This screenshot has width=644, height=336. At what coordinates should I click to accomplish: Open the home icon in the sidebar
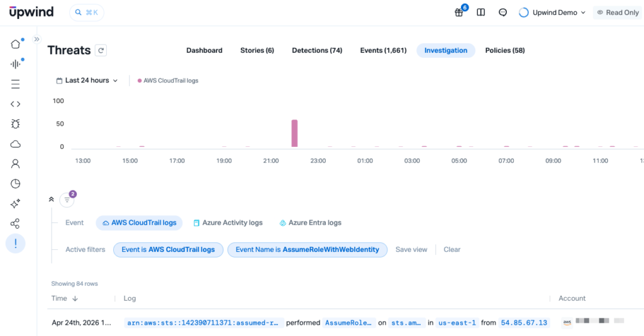pyautogui.click(x=15, y=44)
